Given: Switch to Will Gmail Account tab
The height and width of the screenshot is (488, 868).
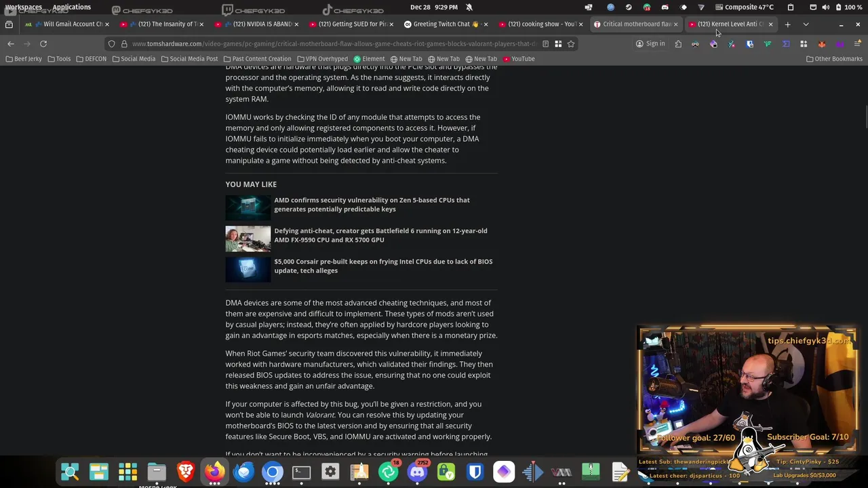Looking at the screenshot, I should (68, 24).
